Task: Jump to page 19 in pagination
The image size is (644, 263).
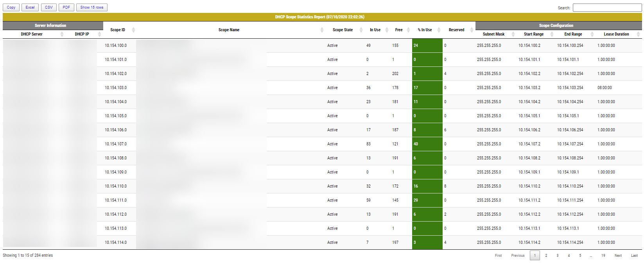Action: (603, 256)
